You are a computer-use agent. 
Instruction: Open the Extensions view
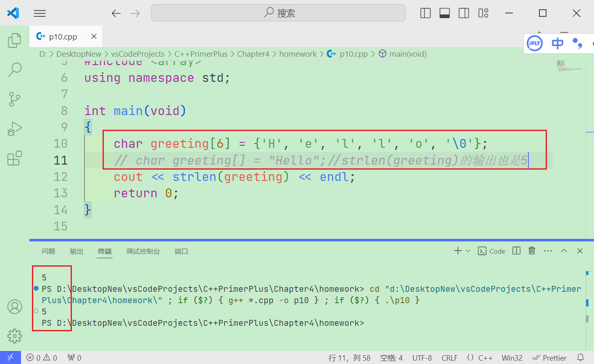(15, 158)
